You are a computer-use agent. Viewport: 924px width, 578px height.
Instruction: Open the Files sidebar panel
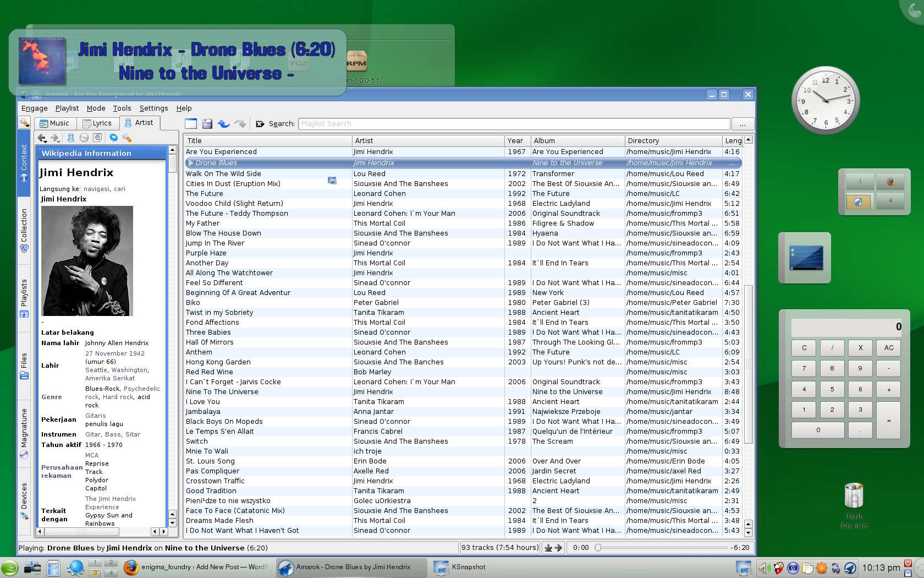[x=24, y=366]
